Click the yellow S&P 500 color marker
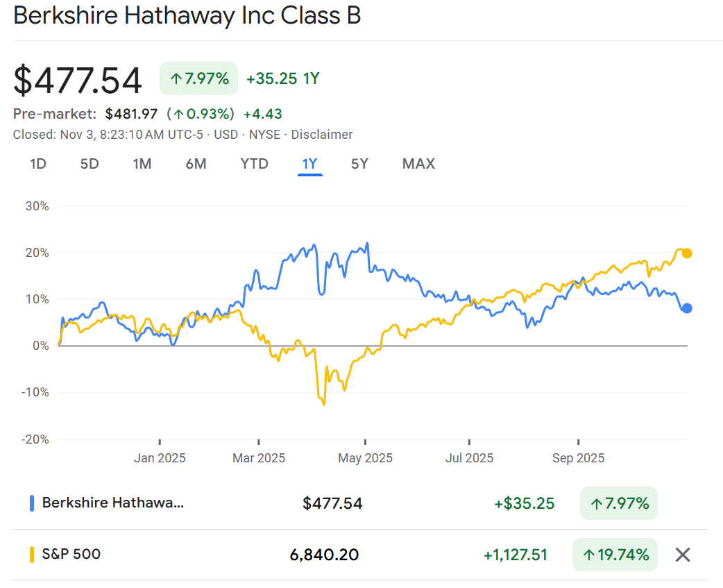Viewport: 723px width, 588px height. tap(32, 555)
